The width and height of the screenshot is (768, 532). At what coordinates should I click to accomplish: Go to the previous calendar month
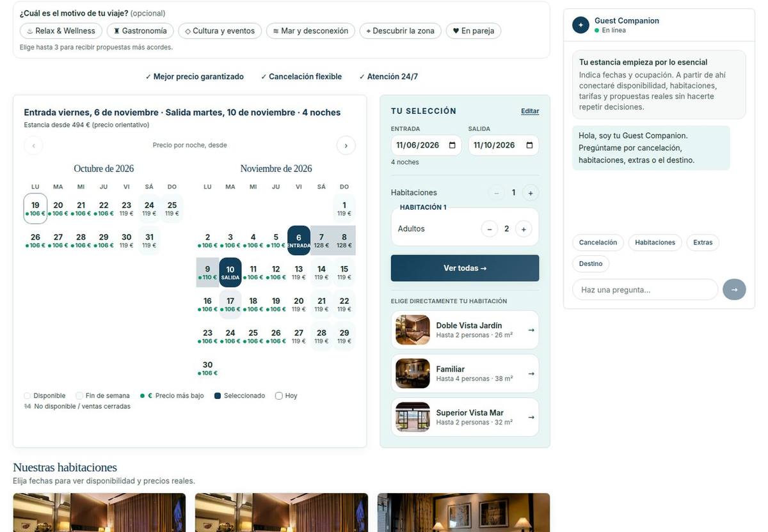point(33,146)
